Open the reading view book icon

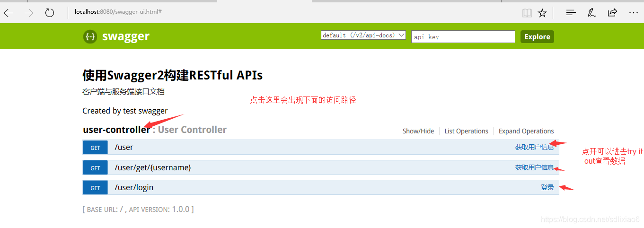point(527,13)
